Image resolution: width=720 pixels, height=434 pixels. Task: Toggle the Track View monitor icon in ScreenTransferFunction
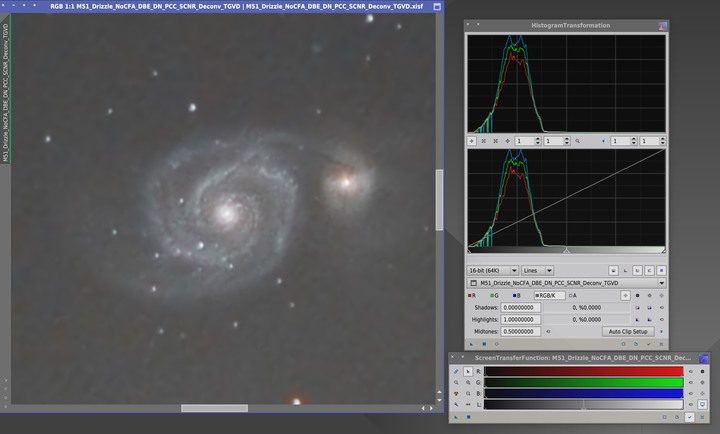click(x=702, y=405)
